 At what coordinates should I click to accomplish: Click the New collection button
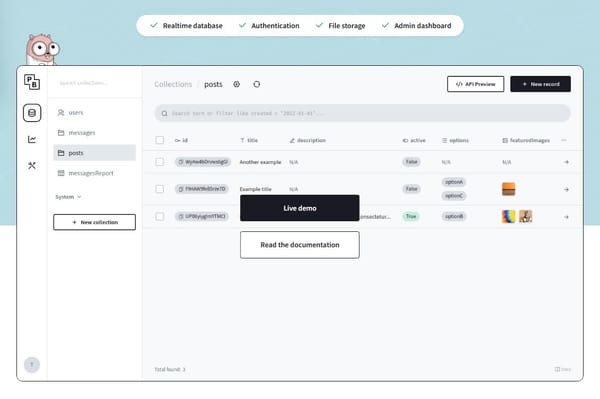tap(95, 222)
